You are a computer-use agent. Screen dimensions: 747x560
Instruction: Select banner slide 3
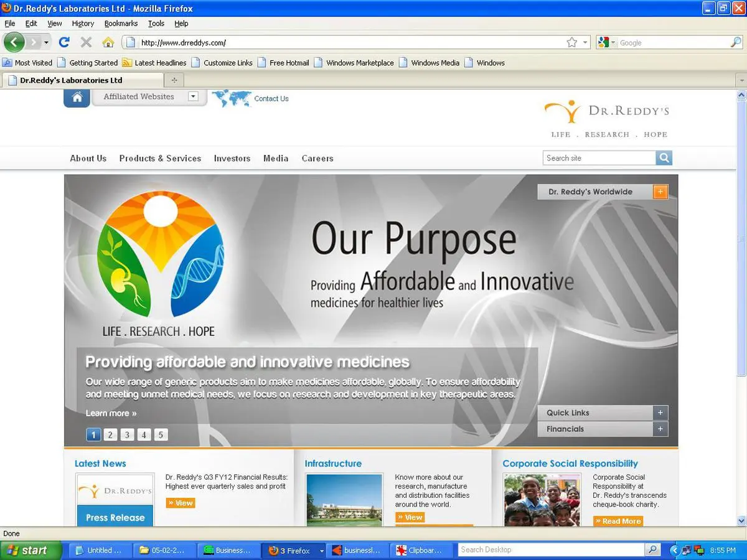[x=127, y=435]
